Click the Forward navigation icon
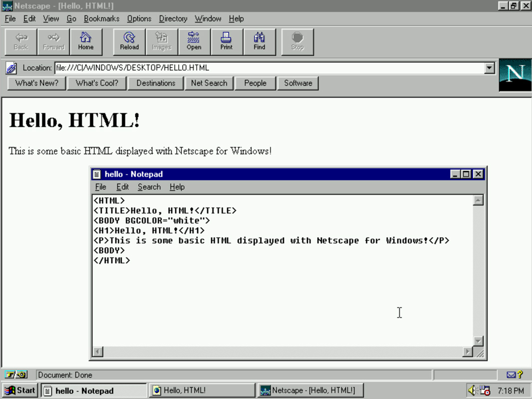 click(x=53, y=41)
